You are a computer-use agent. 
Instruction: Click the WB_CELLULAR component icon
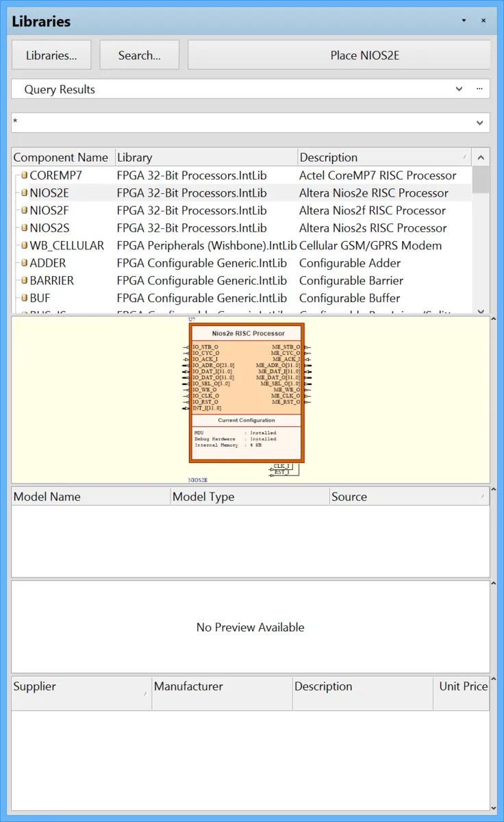coord(24,245)
